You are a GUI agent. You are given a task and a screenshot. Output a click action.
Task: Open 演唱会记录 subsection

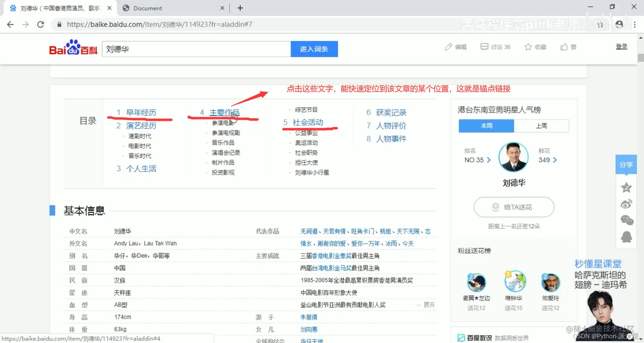[226, 153]
